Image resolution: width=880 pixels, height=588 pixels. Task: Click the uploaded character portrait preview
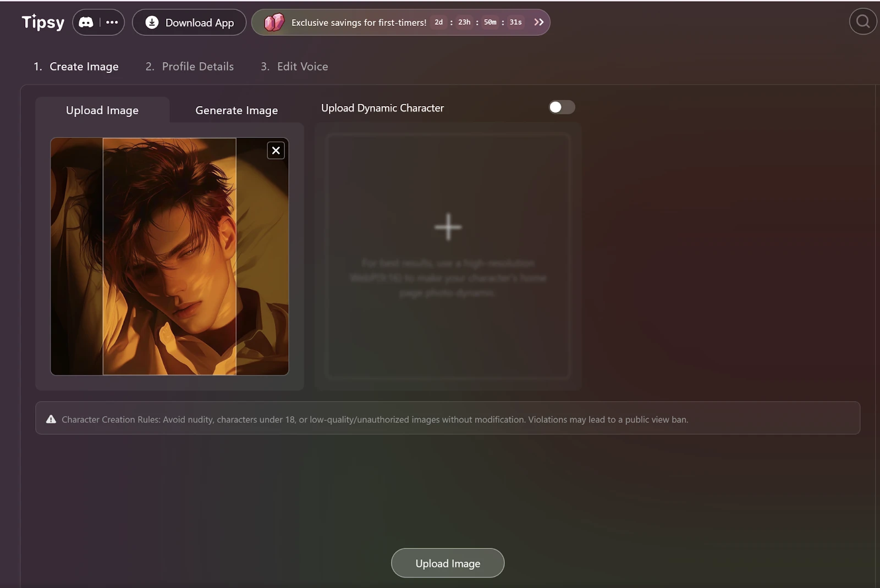pyautogui.click(x=169, y=257)
